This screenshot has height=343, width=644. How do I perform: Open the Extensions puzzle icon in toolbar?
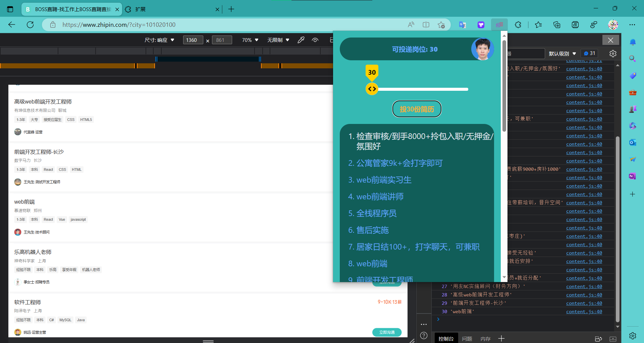point(518,24)
